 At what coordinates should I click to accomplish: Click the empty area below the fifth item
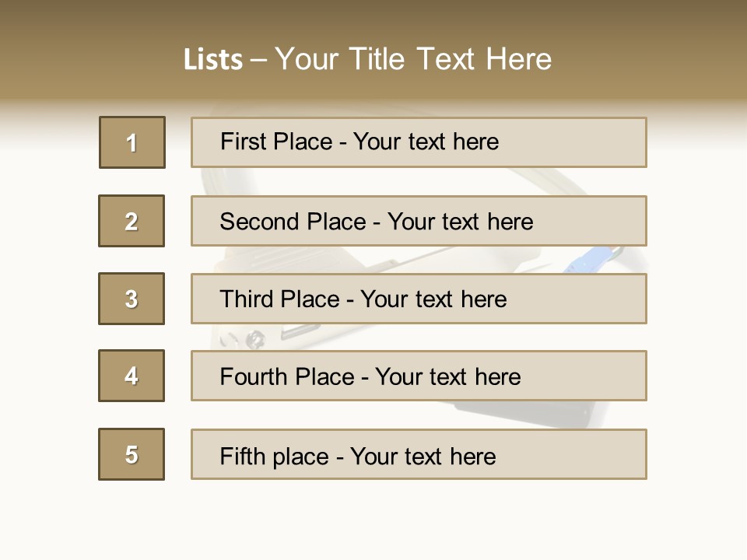click(x=373, y=517)
